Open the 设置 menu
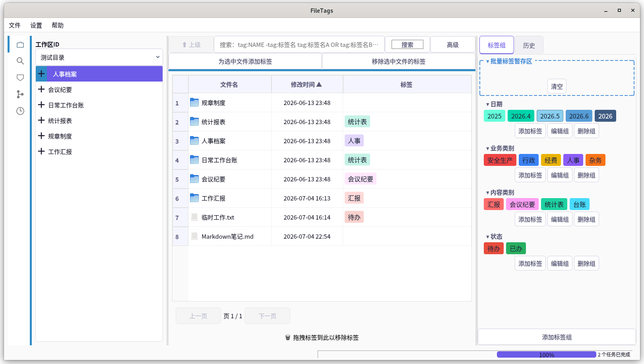The image size is (644, 364). point(36,25)
